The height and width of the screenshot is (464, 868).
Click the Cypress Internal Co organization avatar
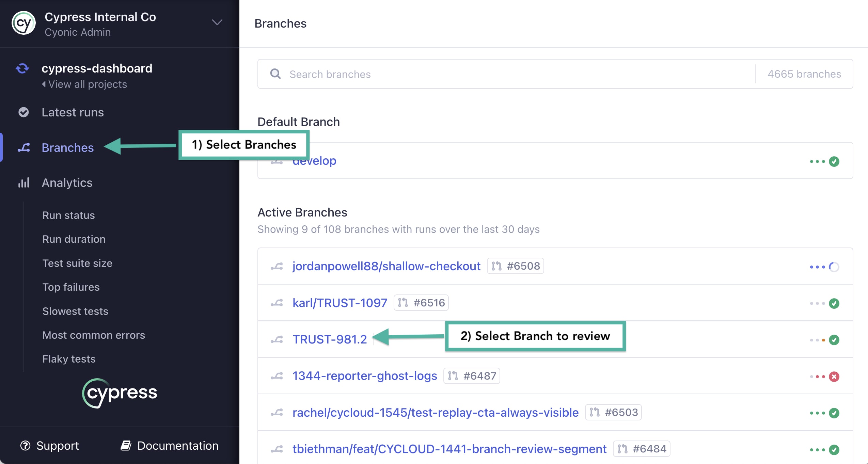(x=23, y=23)
